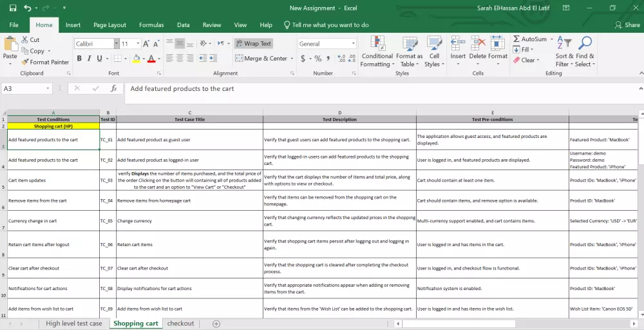Apply the yellow Fill Color bucket
Screen dimensions: 644x330
point(136,59)
